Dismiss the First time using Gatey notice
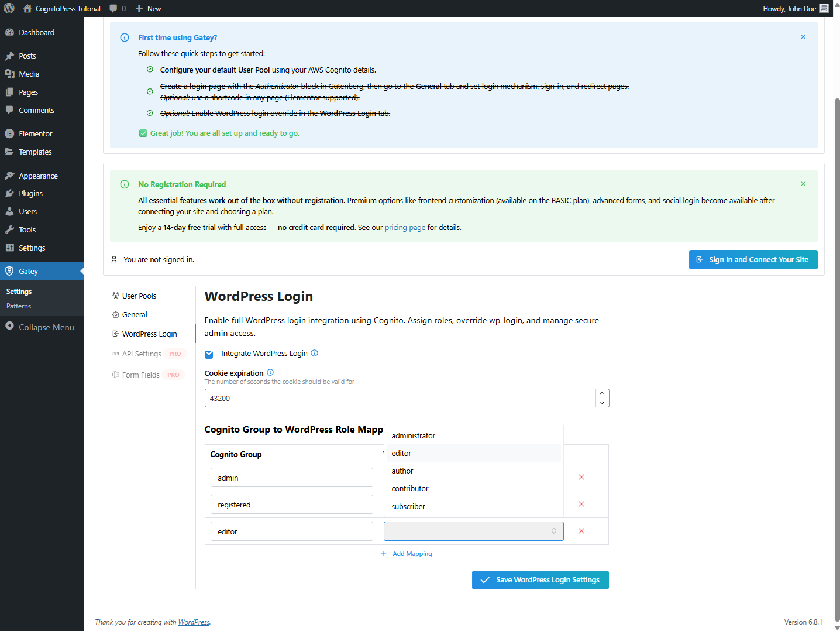840x631 pixels. point(803,37)
